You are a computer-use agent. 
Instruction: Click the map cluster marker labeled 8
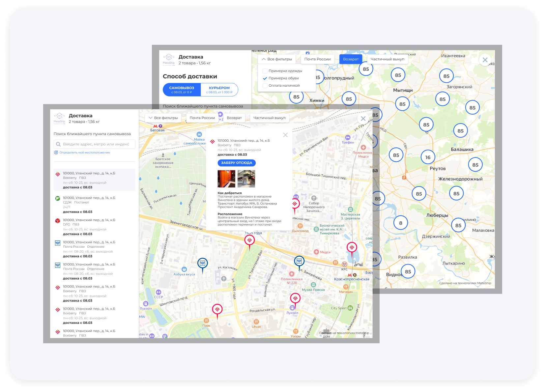(401, 223)
